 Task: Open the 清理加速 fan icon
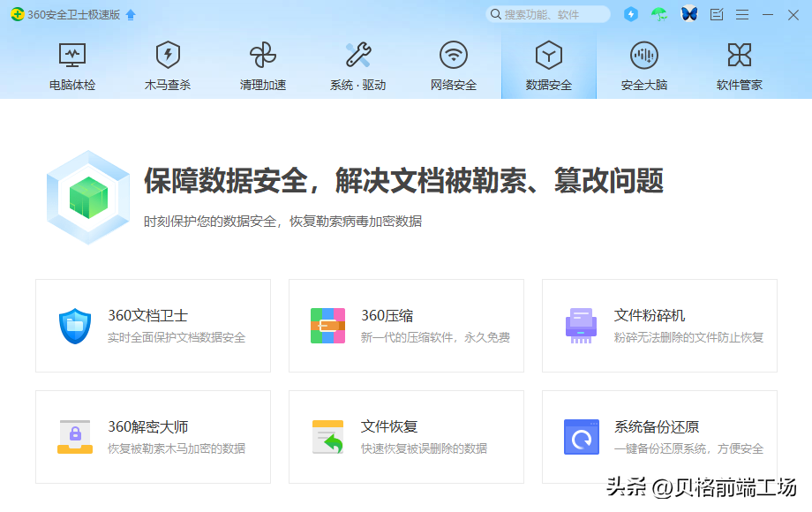coord(263,55)
